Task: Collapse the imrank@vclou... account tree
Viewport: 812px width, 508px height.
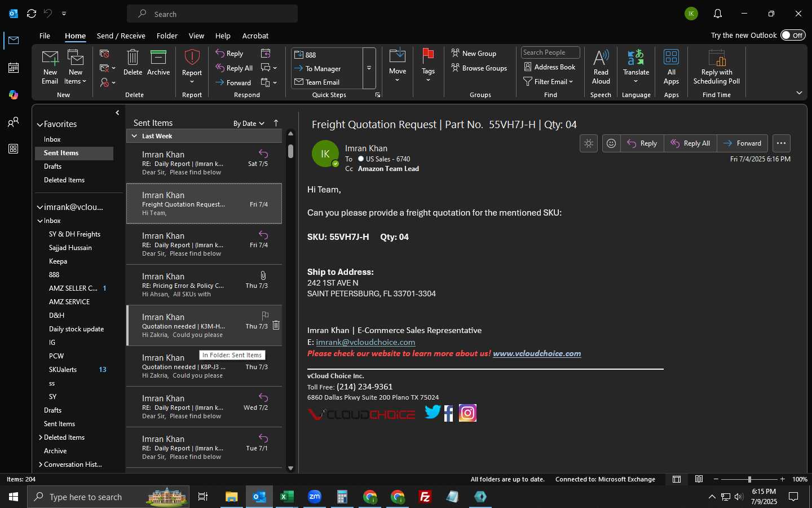Action: 40,207
